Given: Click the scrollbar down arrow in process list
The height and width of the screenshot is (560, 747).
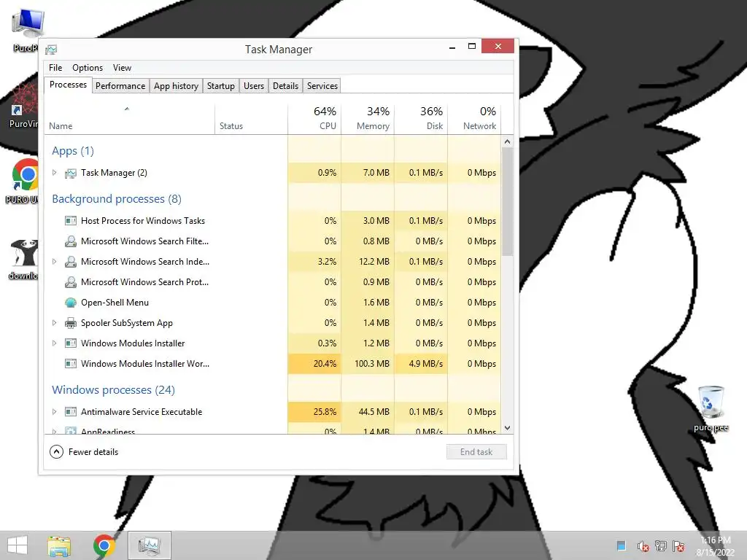Looking at the screenshot, I should pos(508,428).
